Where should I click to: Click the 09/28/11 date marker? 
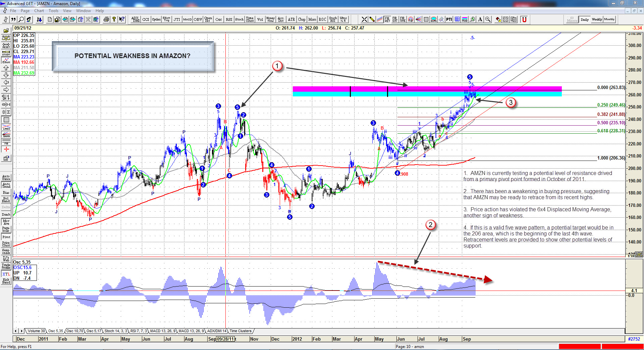coord(225,339)
